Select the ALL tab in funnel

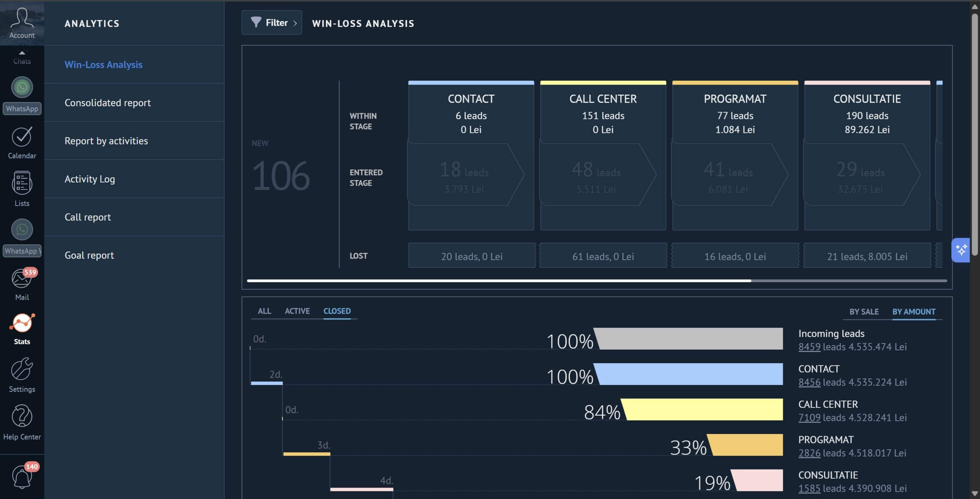point(264,311)
